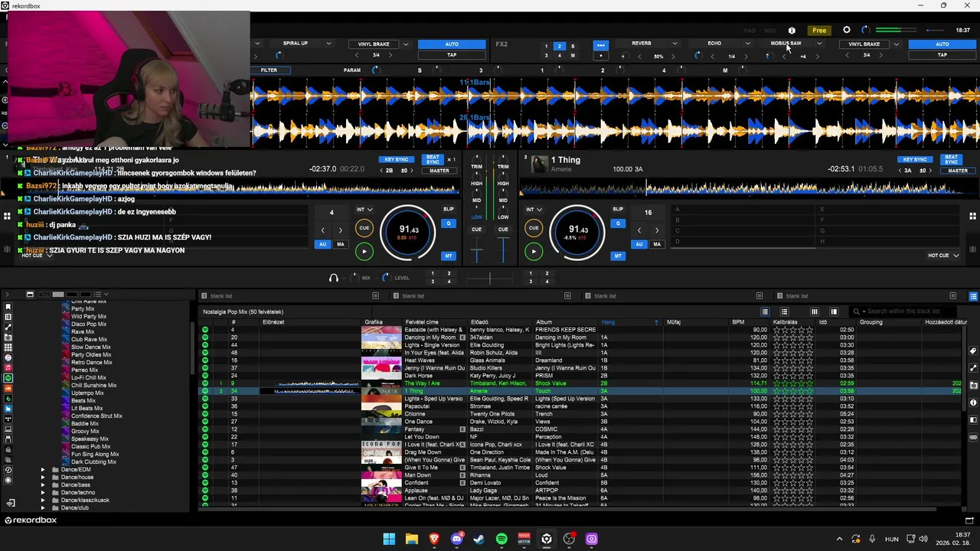Image resolution: width=980 pixels, height=551 pixels.
Task: Open the Dark Clubbing Mix playlist
Action: pos(93,462)
